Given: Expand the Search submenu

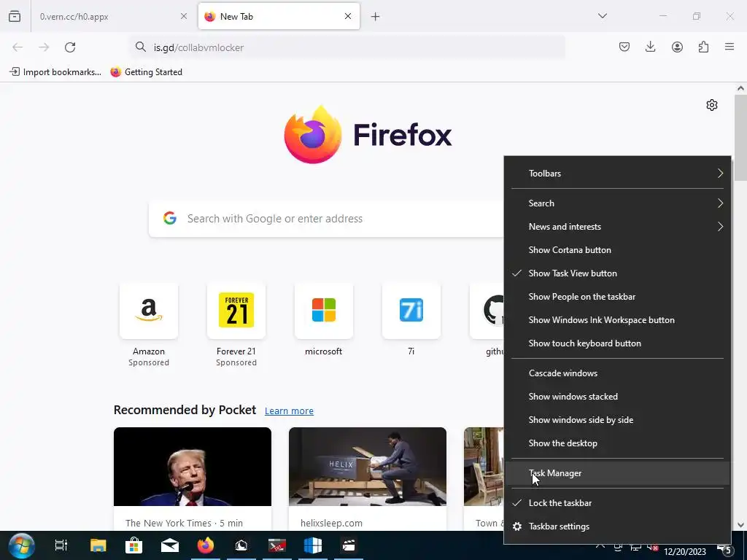Looking at the screenshot, I should (617, 203).
